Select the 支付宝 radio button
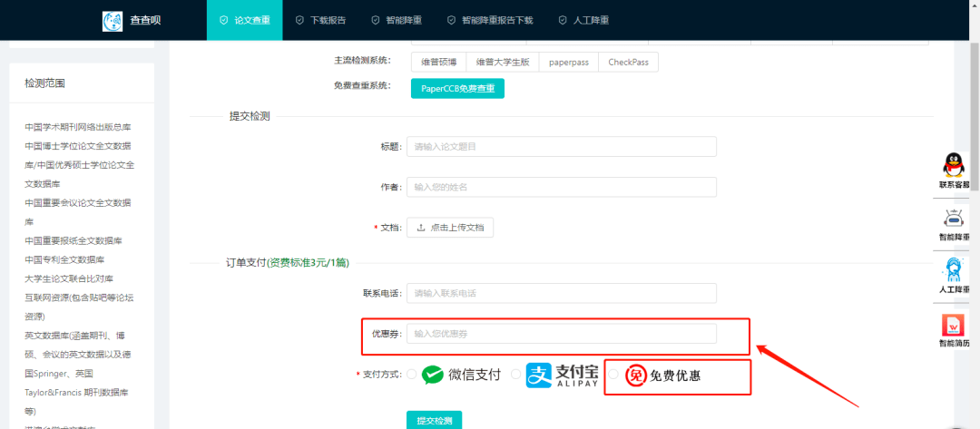 point(515,375)
